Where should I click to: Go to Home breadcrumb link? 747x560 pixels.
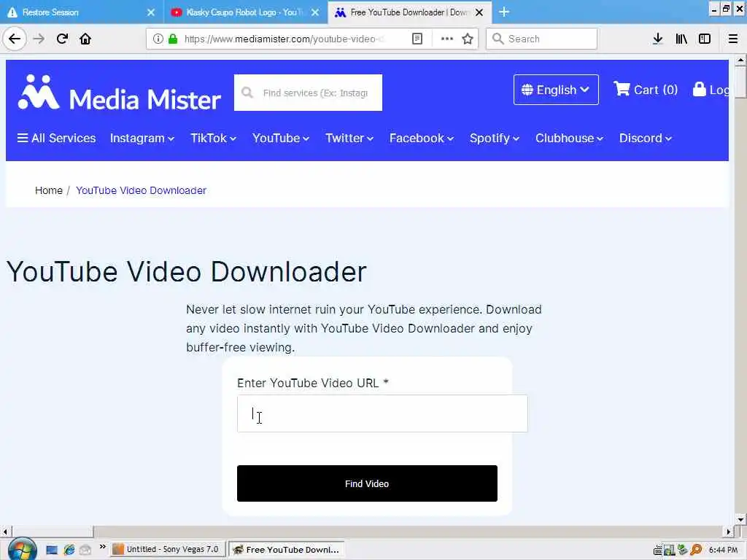coord(49,190)
